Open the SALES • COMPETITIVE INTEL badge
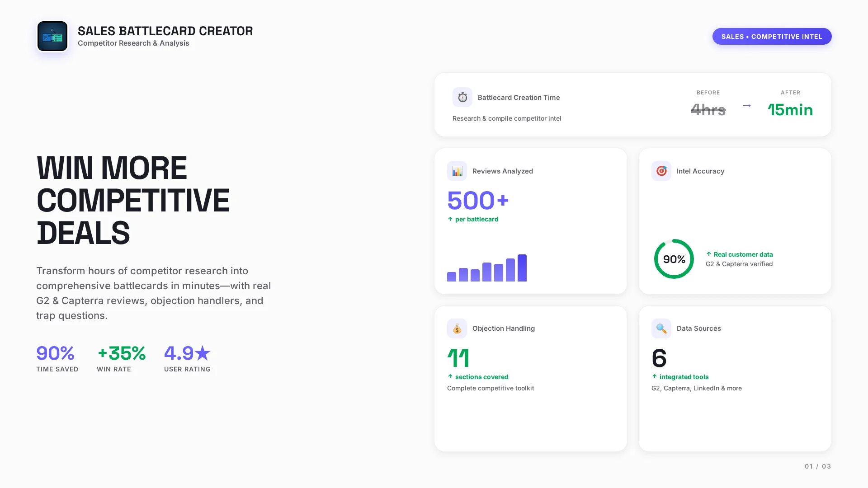868x488 pixels. pyautogui.click(x=772, y=37)
